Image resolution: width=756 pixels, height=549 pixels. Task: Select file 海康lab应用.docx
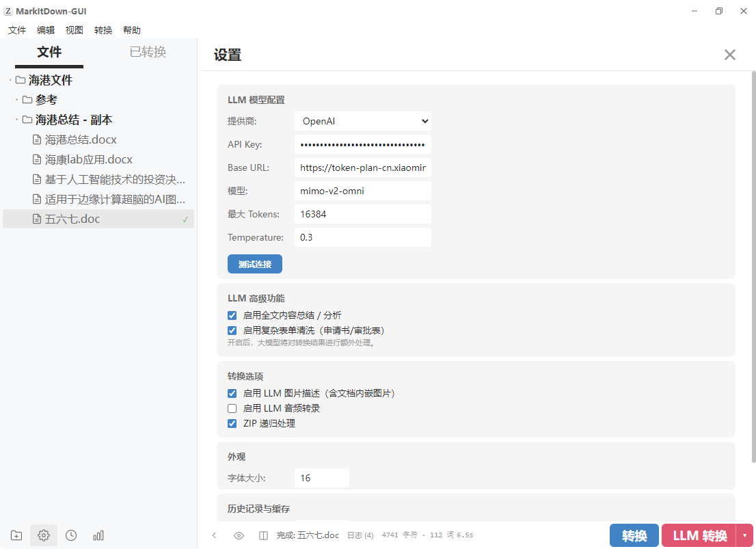point(98,160)
